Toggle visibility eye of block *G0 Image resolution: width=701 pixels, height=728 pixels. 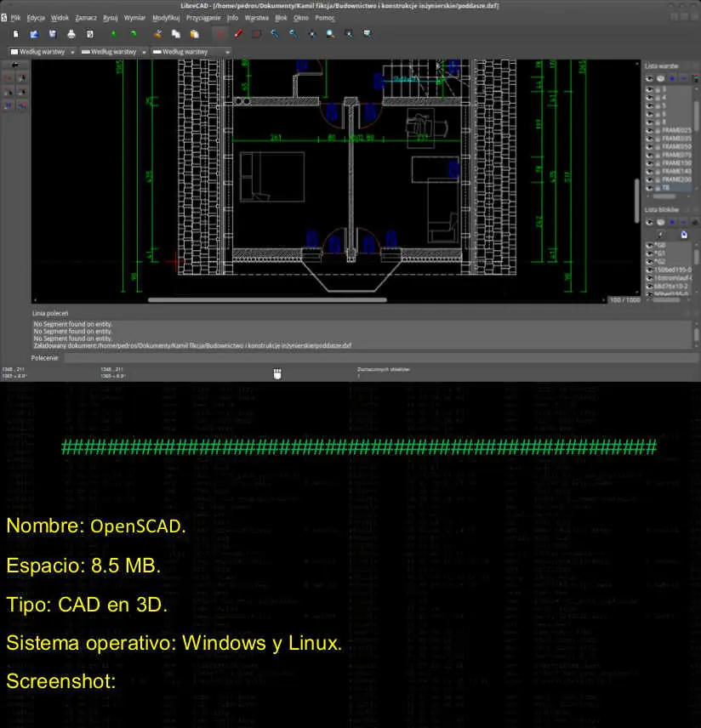[x=649, y=245]
